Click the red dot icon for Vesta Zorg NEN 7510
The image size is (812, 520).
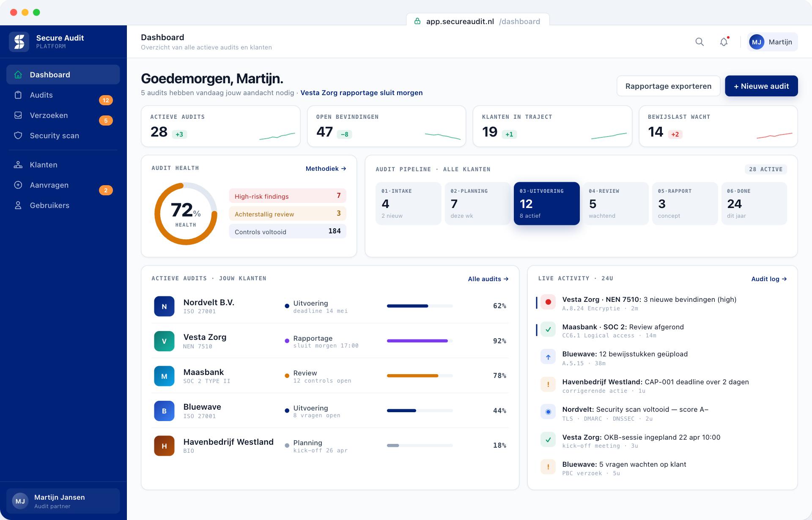[x=548, y=302]
